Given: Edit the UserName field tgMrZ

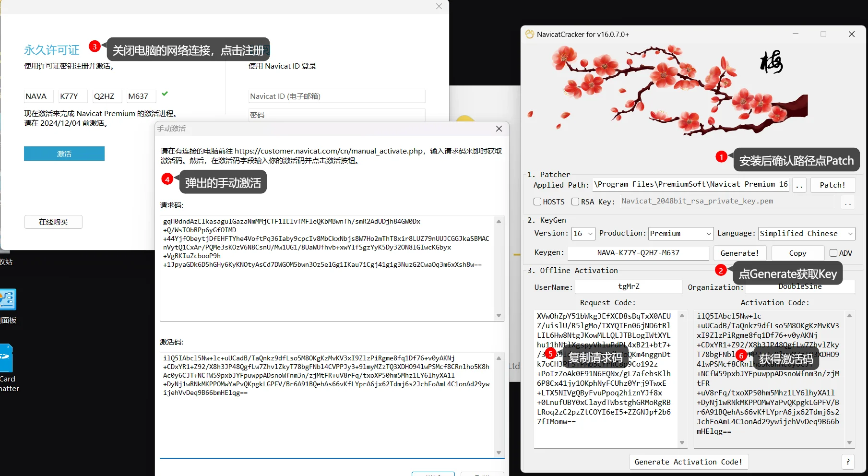Looking at the screenshot, I should 629,286.
